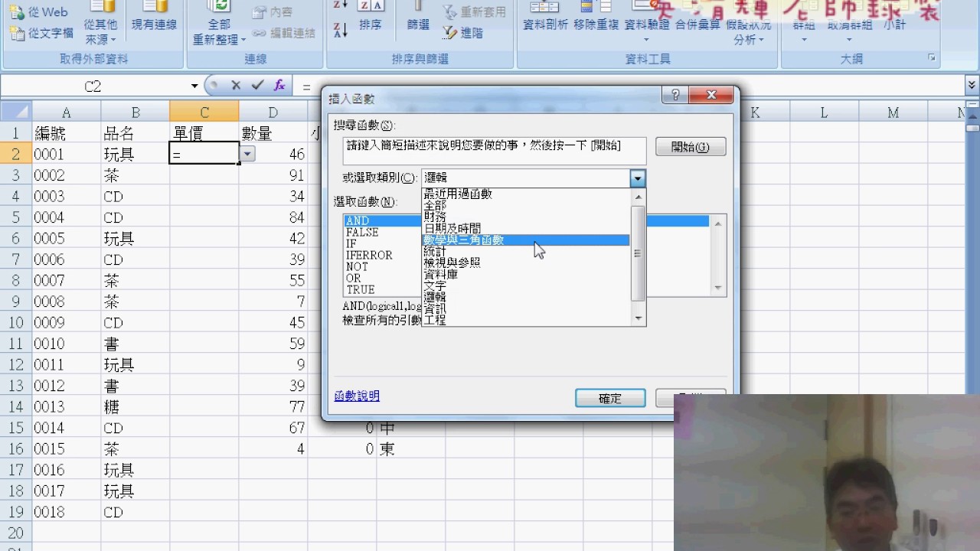Click the select-all corner button
This screenshot has height=551, width=980.
(x=16, y=112)
